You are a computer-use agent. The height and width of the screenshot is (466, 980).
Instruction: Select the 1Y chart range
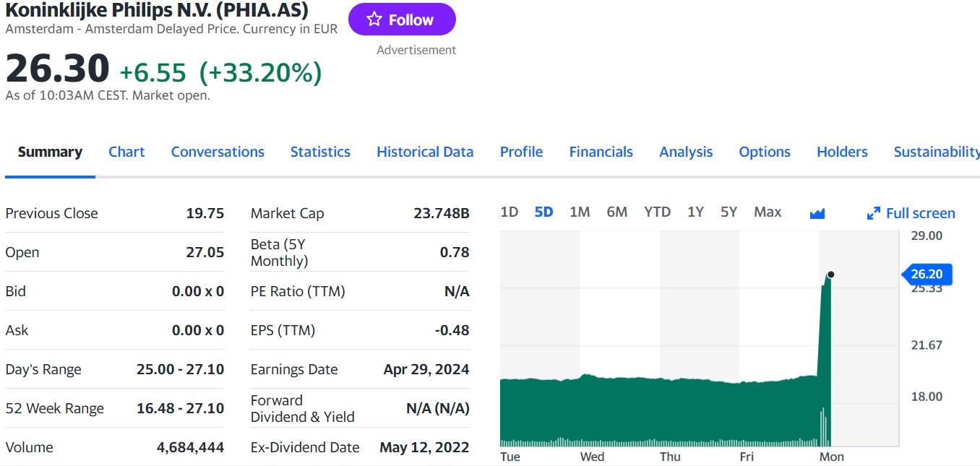[x=695, y=212]
